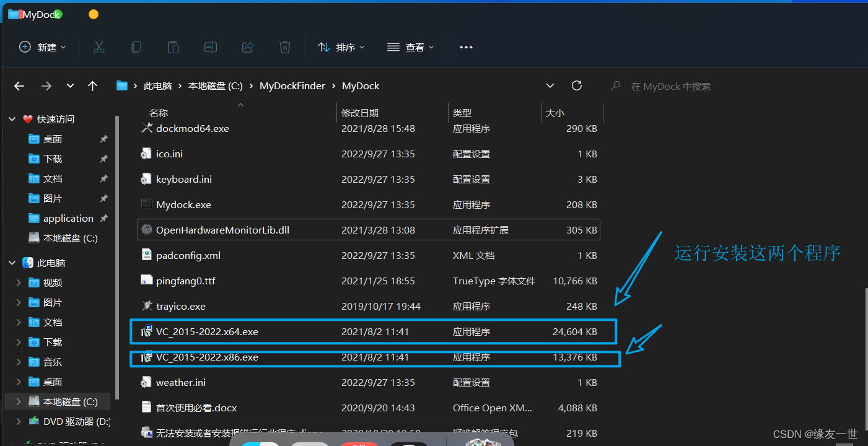Select the 24,604 KB size cell
The height and width of the screenshot is (446, 868).
pos(574,331)
